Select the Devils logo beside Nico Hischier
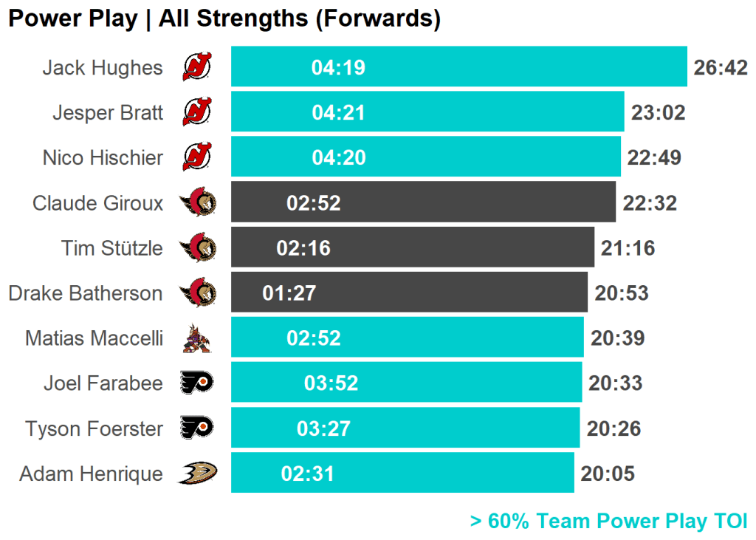Image resolution: width=756 pixels, height=540 pixels. 197,157
